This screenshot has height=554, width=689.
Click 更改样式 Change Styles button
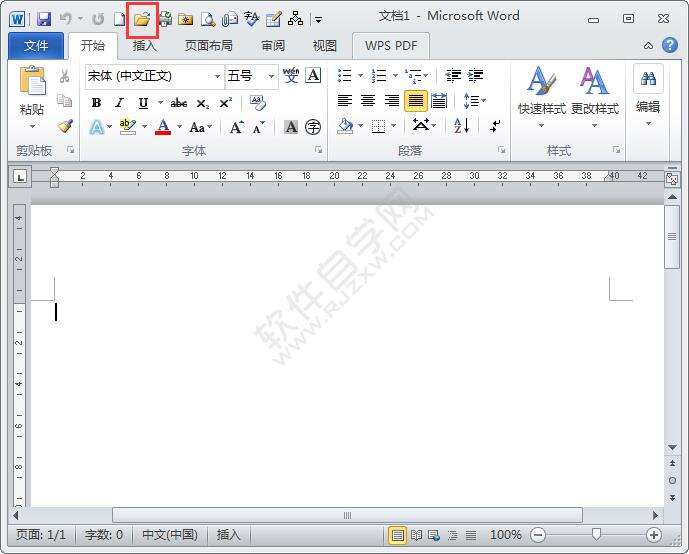click(595, 97)
